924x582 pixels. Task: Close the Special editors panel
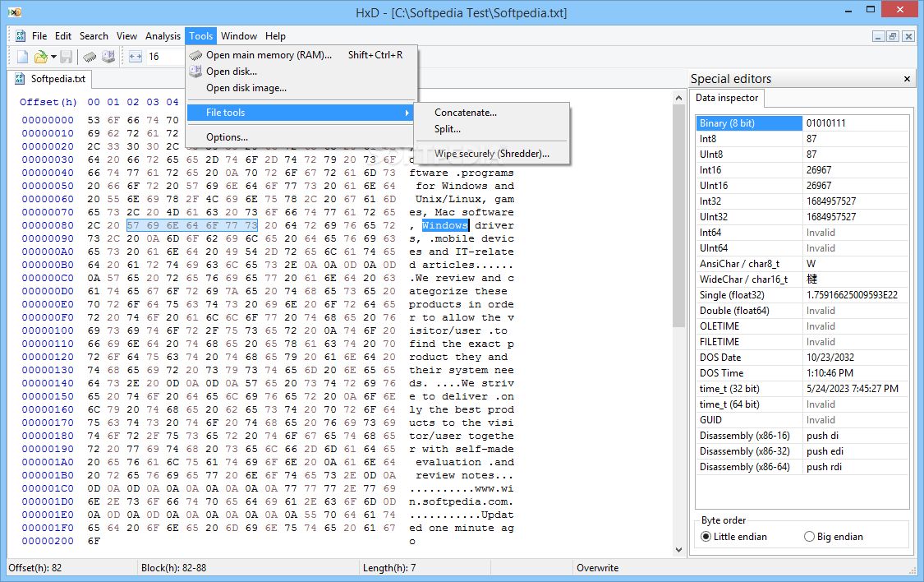pyautogui.click(x=907, y=79)
